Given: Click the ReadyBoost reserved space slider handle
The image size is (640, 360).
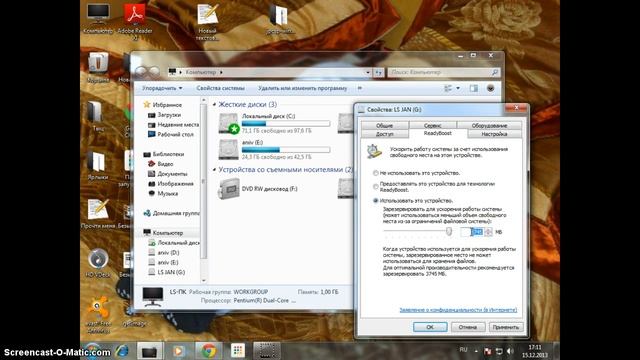Looking at the screenshot, I should [x=449, y=231].
